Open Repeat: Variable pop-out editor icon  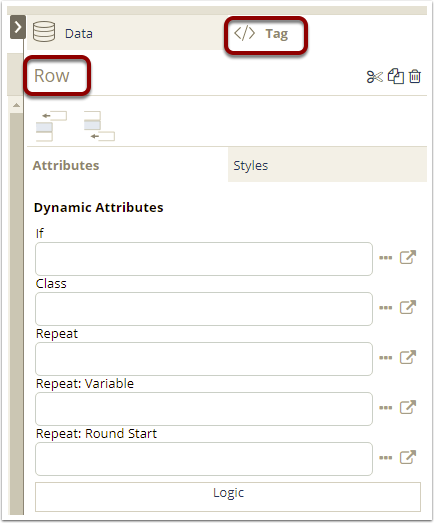pyautogui.click(x=408, y=407)
